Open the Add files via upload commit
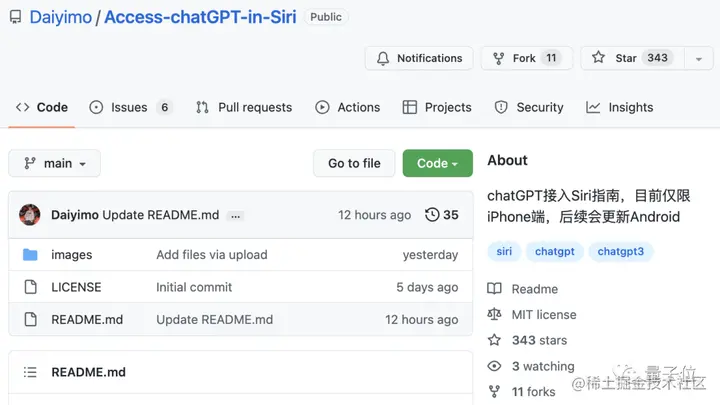 pos(212,255)
